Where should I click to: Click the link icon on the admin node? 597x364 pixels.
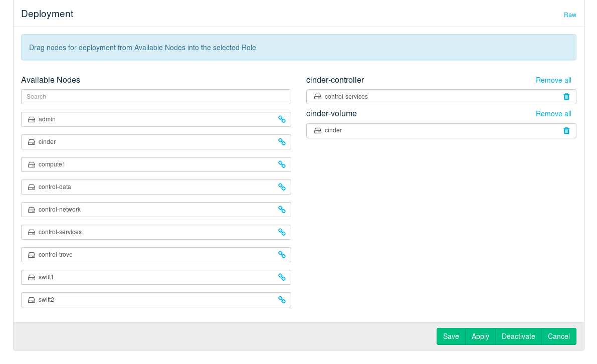click(x=282, y=119)
